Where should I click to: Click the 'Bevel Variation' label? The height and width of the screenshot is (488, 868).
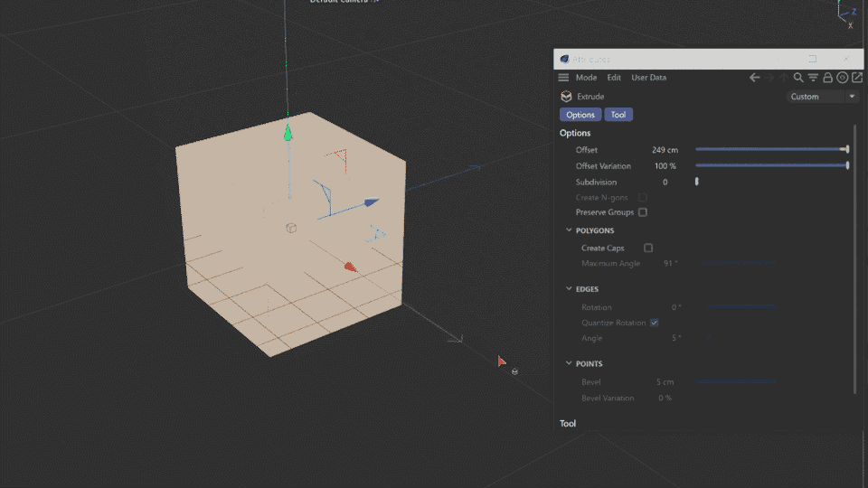click(x=608, y=398)
